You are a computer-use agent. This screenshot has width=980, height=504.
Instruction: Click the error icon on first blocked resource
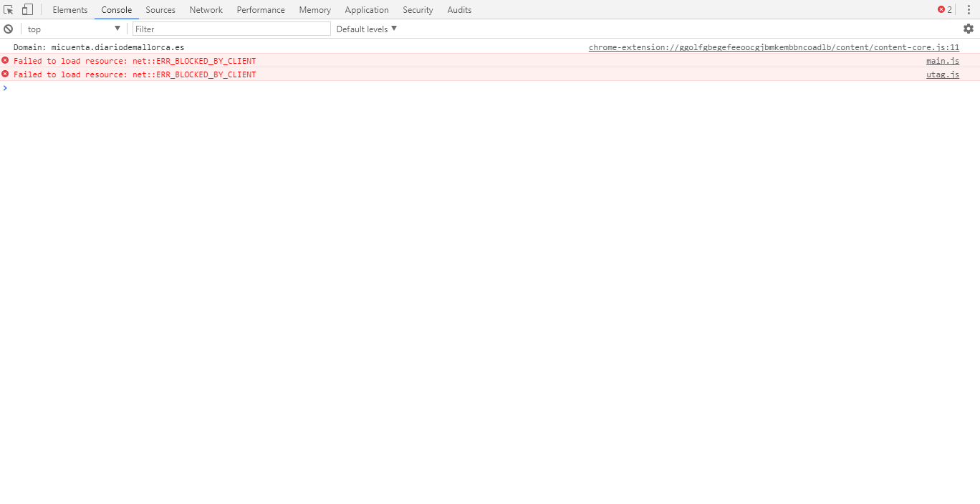(x=4, y=61)
